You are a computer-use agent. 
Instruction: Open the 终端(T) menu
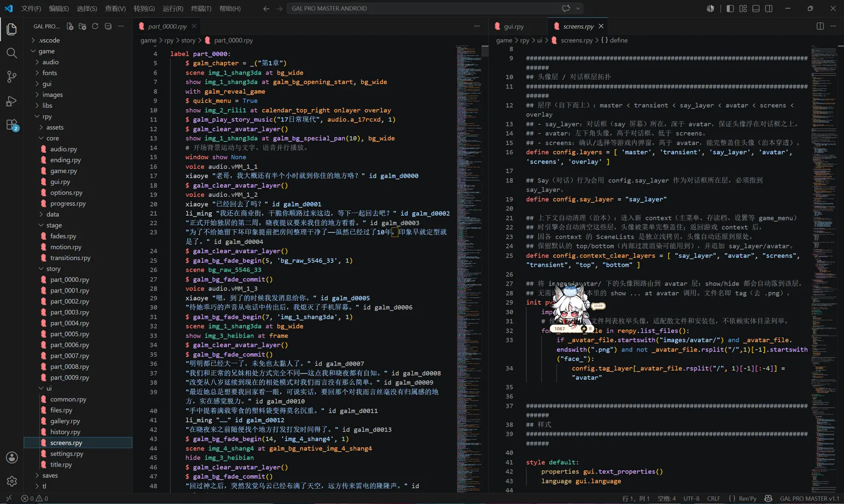pos(201,8)
